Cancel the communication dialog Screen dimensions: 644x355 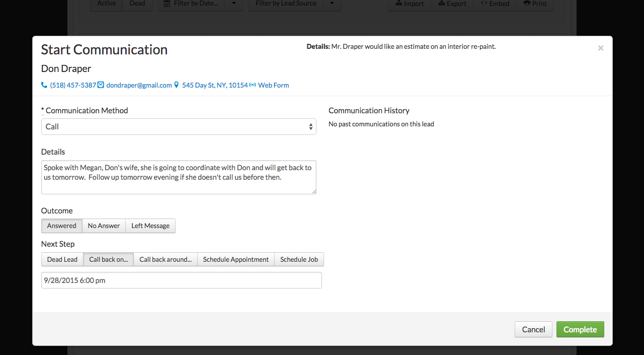click(533, 329)
